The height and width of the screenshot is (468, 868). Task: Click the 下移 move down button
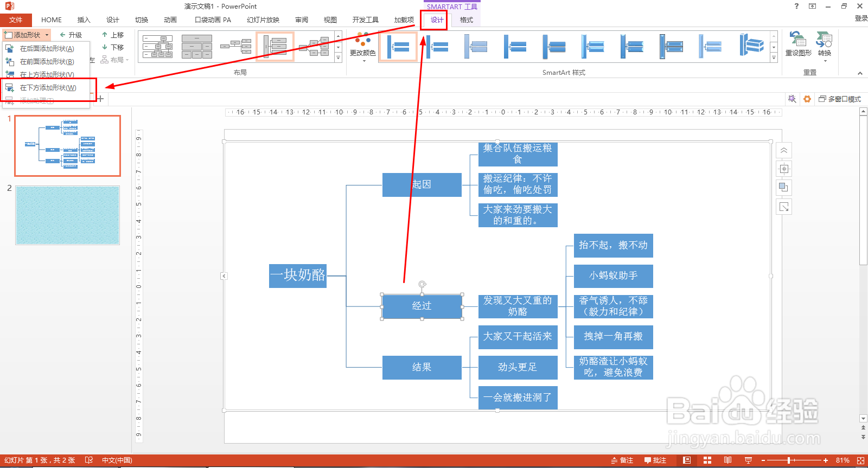(x=113, y=47)
